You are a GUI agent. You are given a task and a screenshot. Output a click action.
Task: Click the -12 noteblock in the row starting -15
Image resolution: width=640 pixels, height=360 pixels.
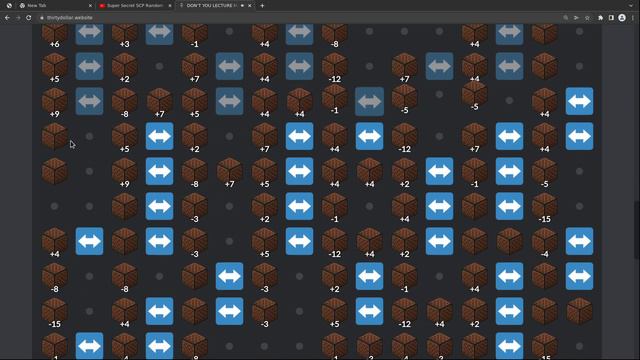[404, 313]
